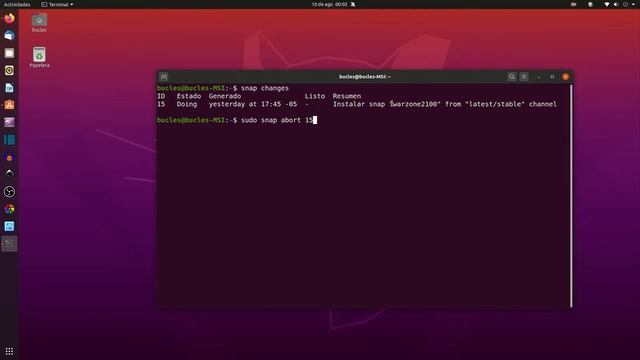Open the clock and calendar panel
This screenshot has height=360, width=640.
(x=329, y=4)
